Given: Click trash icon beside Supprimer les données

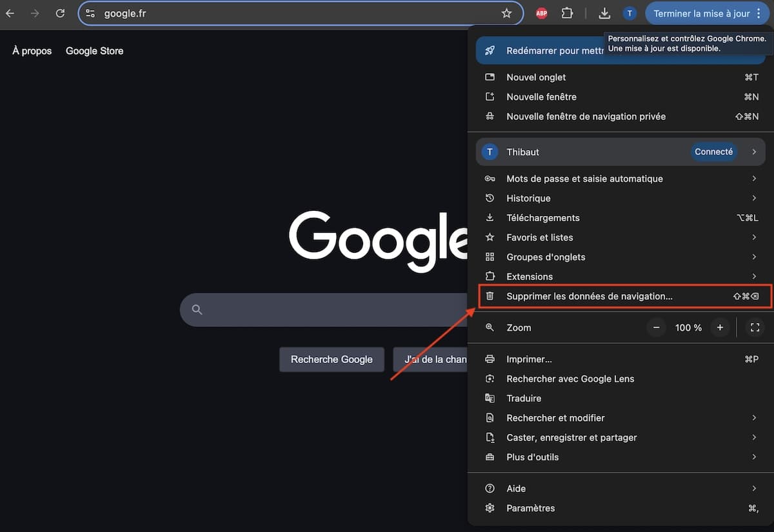Looking at the screenshot, I should click(x=490, y=296).
